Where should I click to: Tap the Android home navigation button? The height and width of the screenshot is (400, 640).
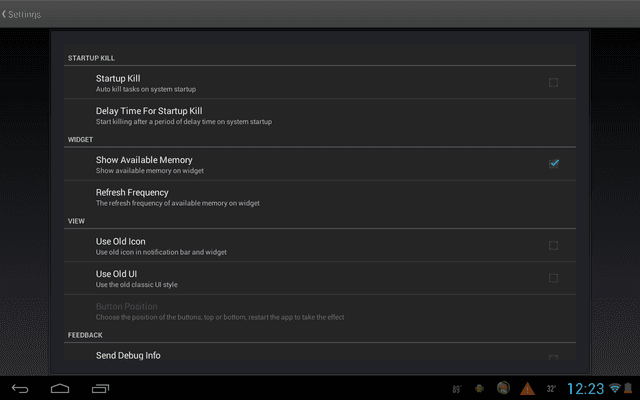[60, 389]
